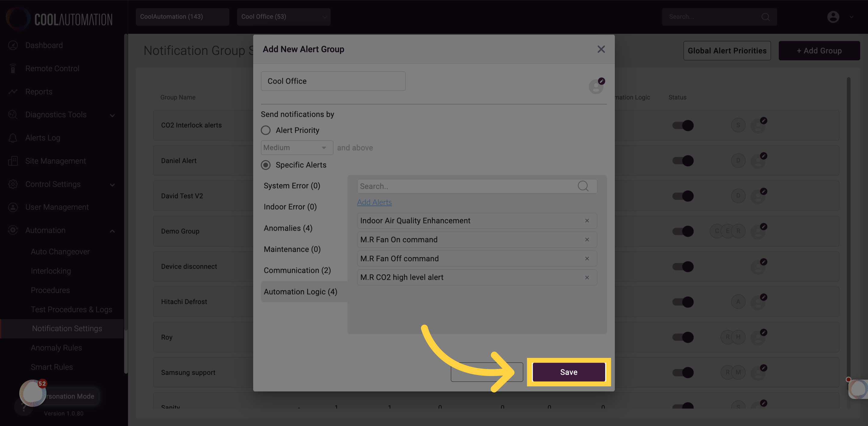
Task: Click the User Management sidebar icon
Action: pyautogui.click(x=13, y=207)
